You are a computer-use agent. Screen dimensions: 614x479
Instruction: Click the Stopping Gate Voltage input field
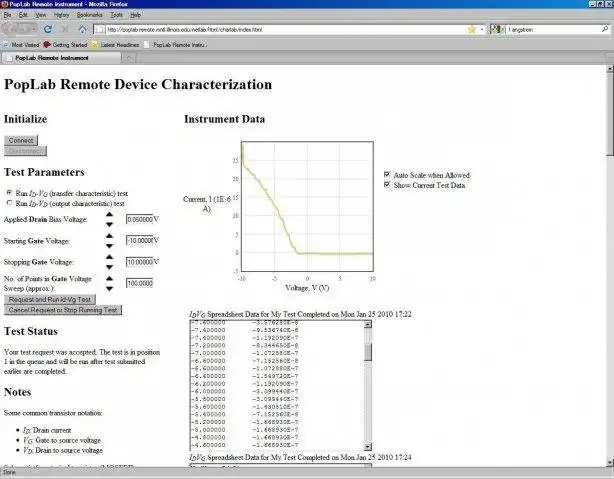click(139, 262)
